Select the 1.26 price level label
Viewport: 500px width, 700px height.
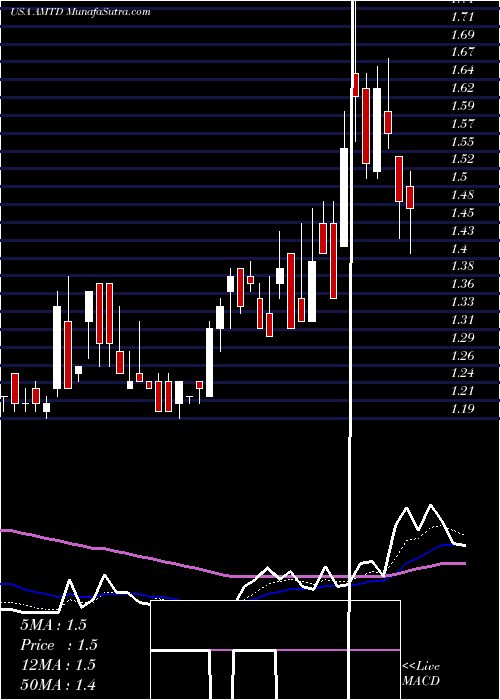click(462, 356)
